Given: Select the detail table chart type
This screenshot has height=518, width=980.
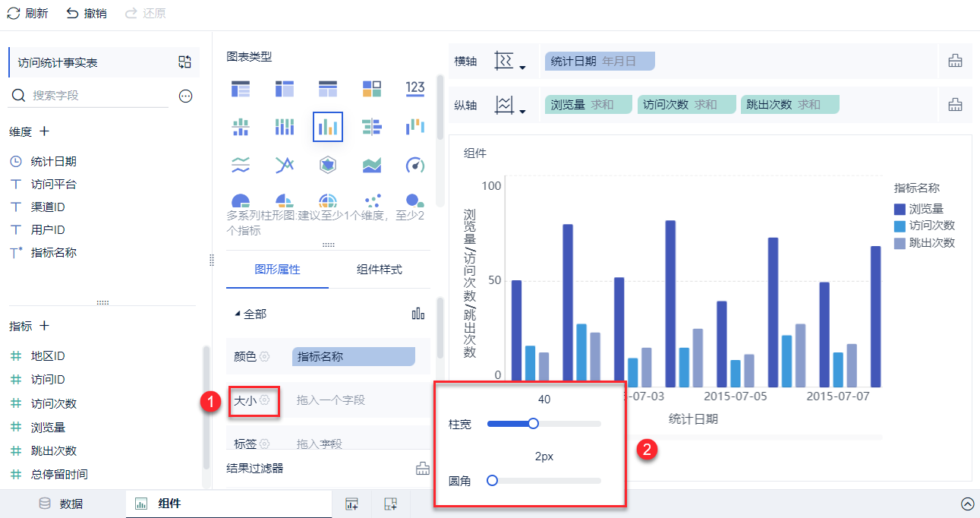Looking at the screenshot, I should pyautogui.click(x=328, y=88).
